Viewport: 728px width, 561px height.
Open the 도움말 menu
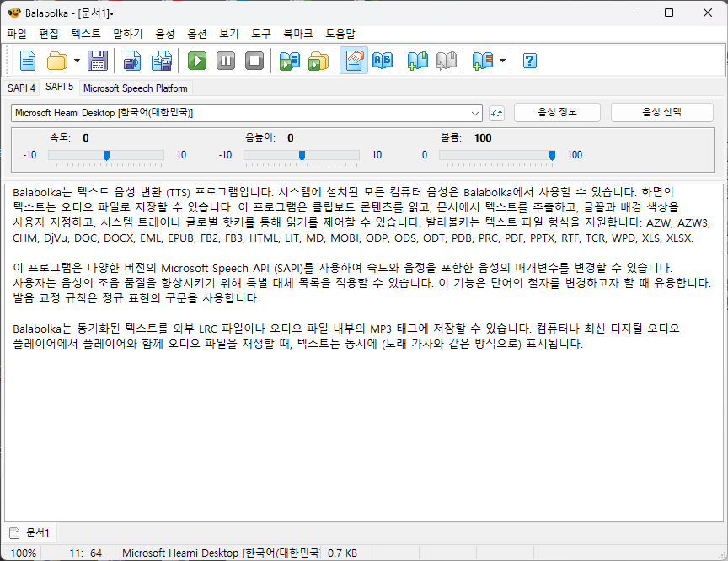coord(340,34)
